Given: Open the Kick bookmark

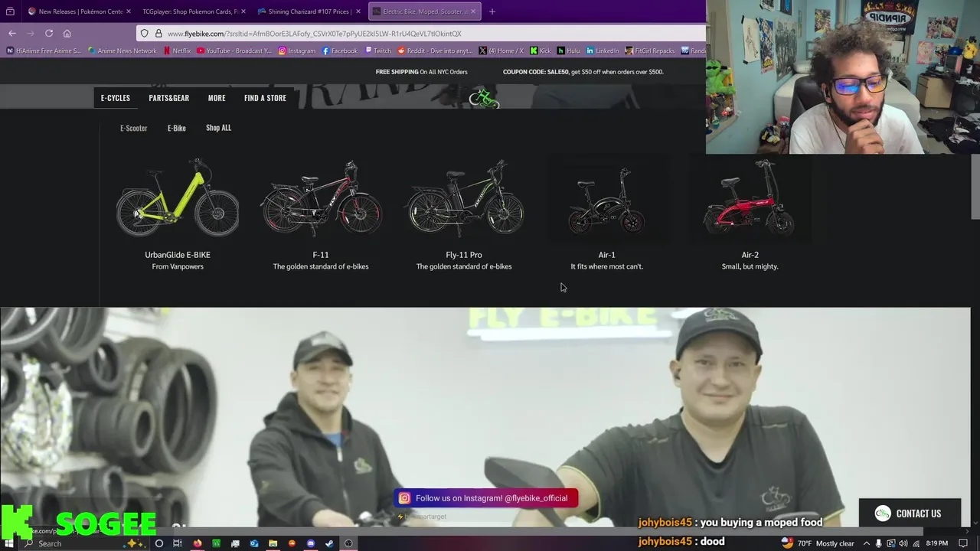Looking at the screenshot, I should tap(541, 51).
